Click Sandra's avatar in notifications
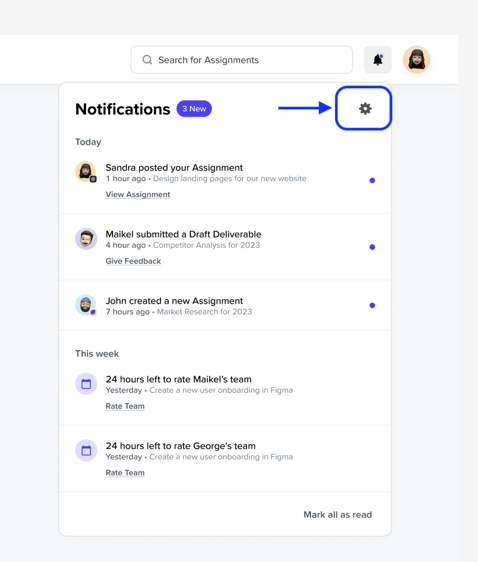478x562 pixels. [x=86, y=172]
